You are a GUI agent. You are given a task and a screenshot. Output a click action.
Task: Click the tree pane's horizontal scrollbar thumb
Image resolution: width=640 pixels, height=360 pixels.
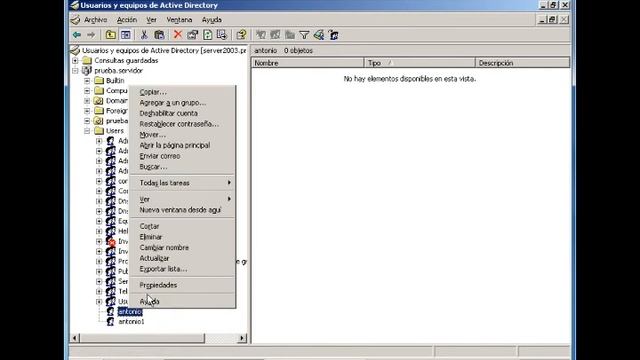click(142, 338)
